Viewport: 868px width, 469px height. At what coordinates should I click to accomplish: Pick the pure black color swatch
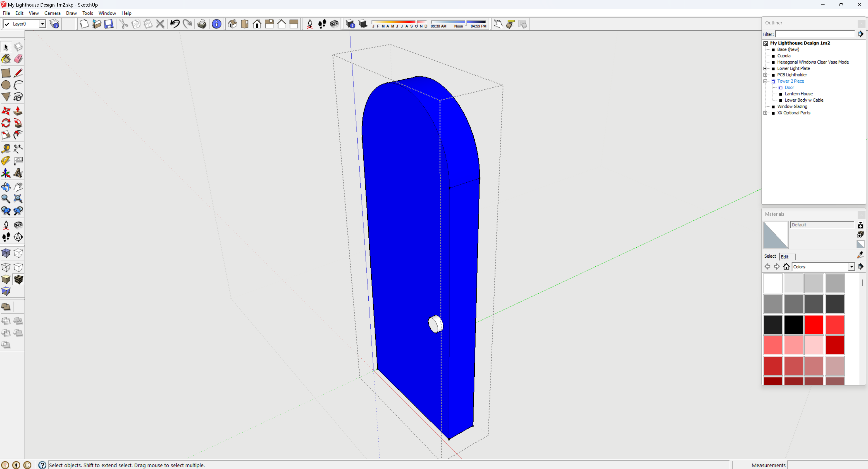pos(793,324)
